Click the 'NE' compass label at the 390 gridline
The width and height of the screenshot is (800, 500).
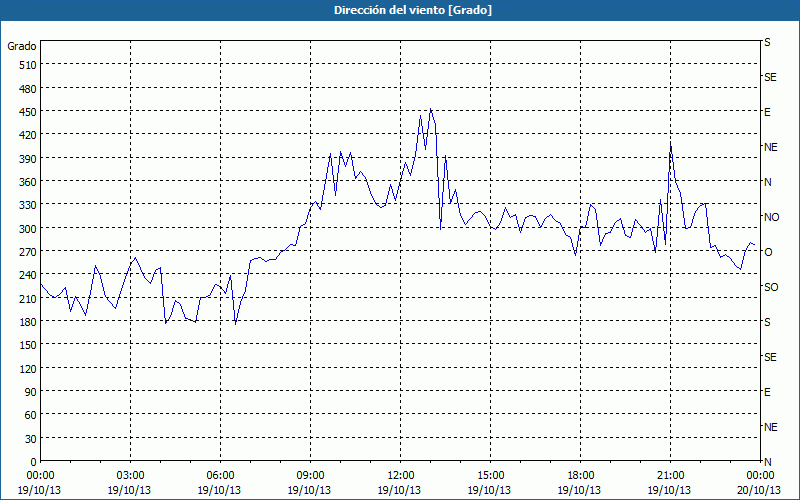770,147
